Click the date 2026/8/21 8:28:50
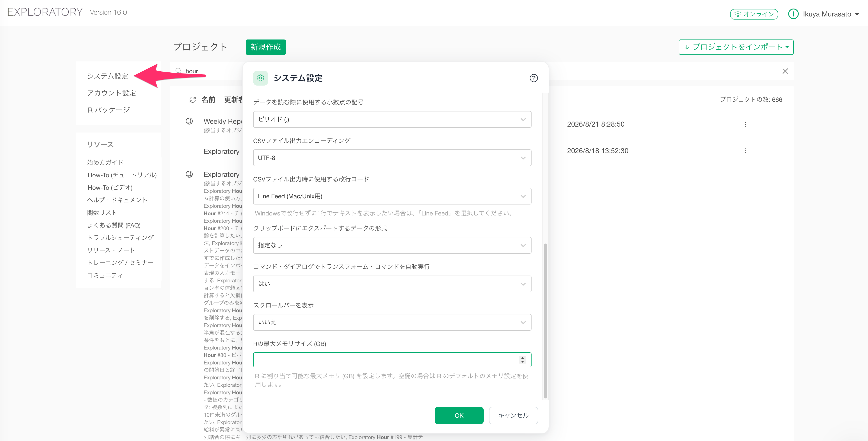 595,124
